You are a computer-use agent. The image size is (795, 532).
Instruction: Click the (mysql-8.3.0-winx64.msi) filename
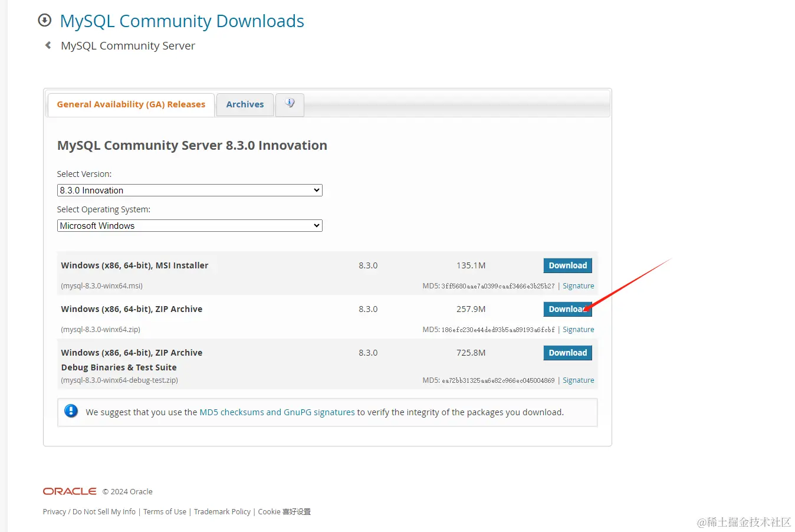[x=102, y=286]
